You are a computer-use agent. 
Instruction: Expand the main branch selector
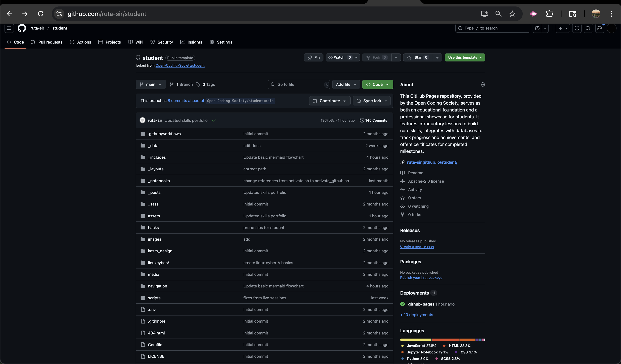click(151, 84)
